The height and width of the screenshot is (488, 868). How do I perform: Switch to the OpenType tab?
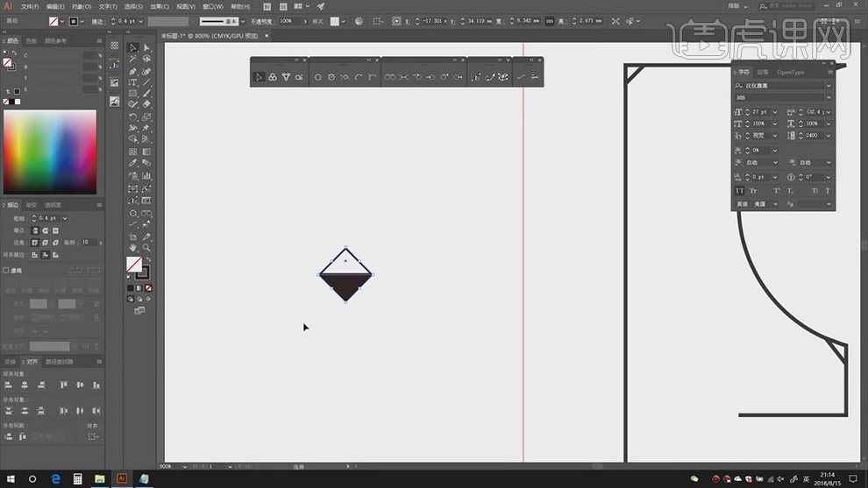click(x=790, y=73)
